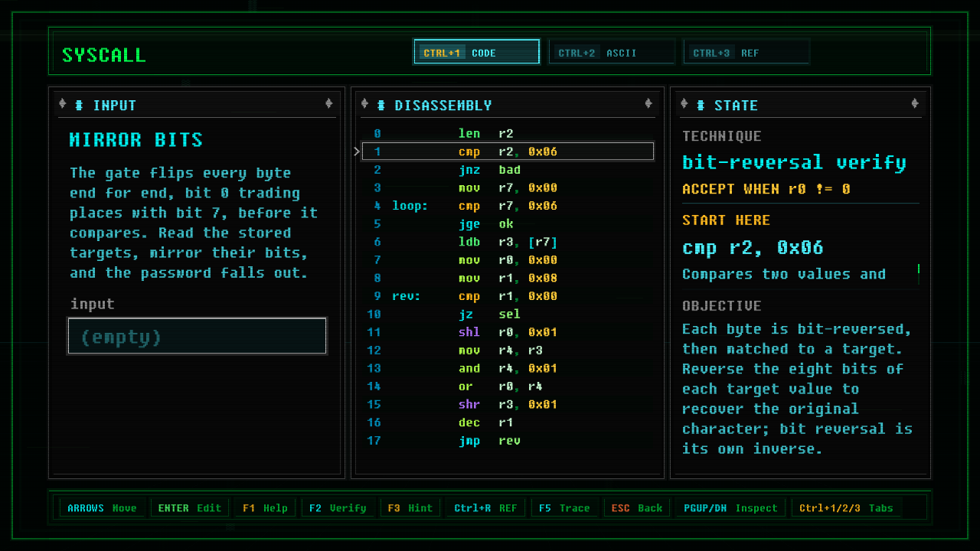Select row 12 'mov r4, r3'
The width and height of the screenshot is (980, 551).
click(x=508, y=350)
